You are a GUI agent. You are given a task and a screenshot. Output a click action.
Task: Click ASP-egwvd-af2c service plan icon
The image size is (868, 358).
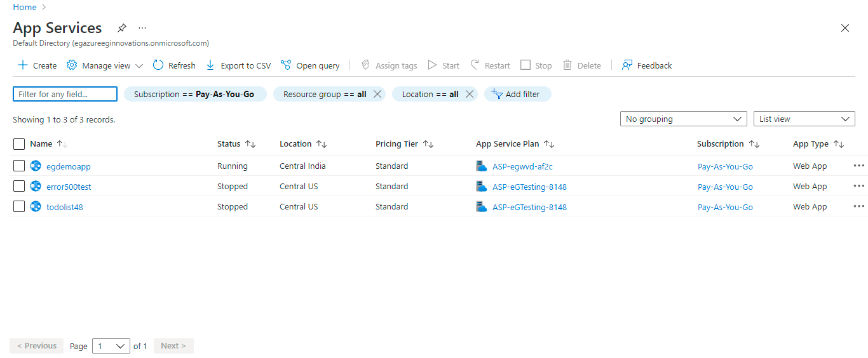coord(482,166)
